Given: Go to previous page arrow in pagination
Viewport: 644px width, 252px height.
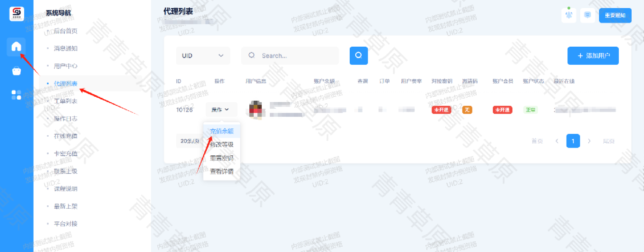Looking at the screenshot, I should 557,141.
